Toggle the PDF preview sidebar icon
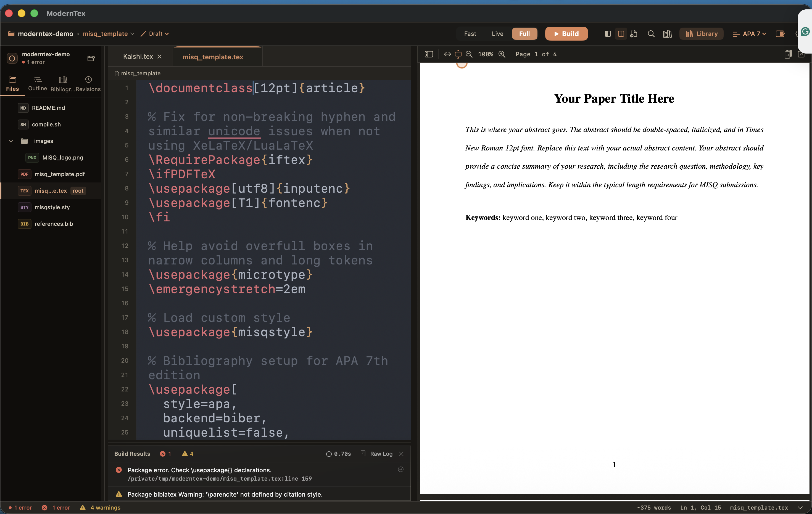 [429, 54]
